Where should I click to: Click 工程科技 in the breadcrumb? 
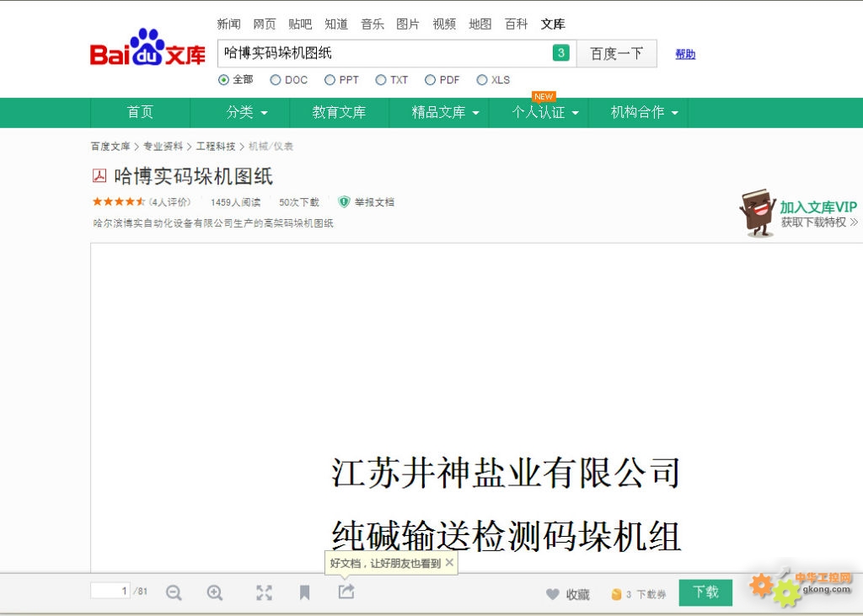point(216,147)
